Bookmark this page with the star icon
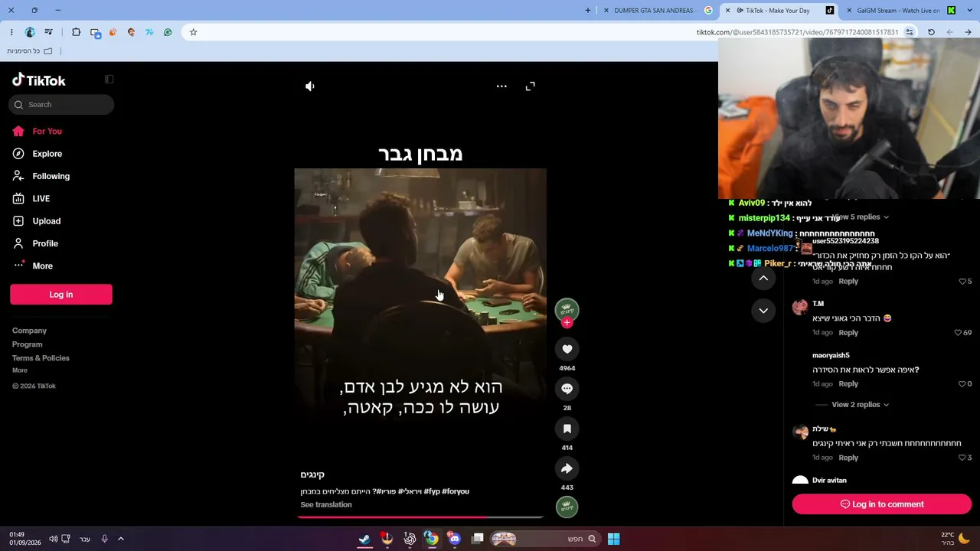 (193, 32)
